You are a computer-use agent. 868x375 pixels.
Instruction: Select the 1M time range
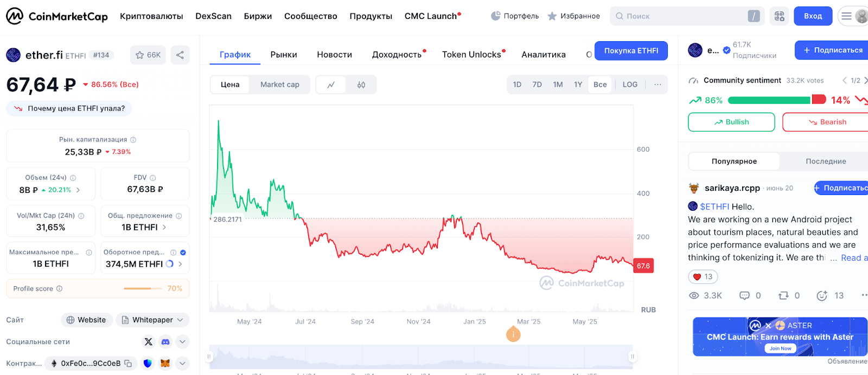(x=558, y=85)
